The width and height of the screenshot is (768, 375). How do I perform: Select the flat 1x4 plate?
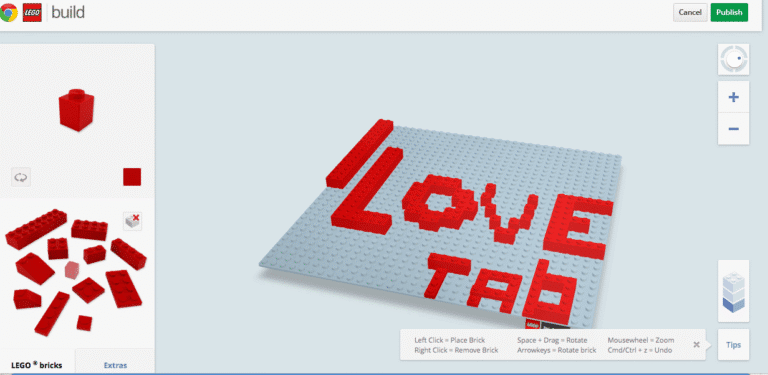pyautogui.click(x=52, y=313)
